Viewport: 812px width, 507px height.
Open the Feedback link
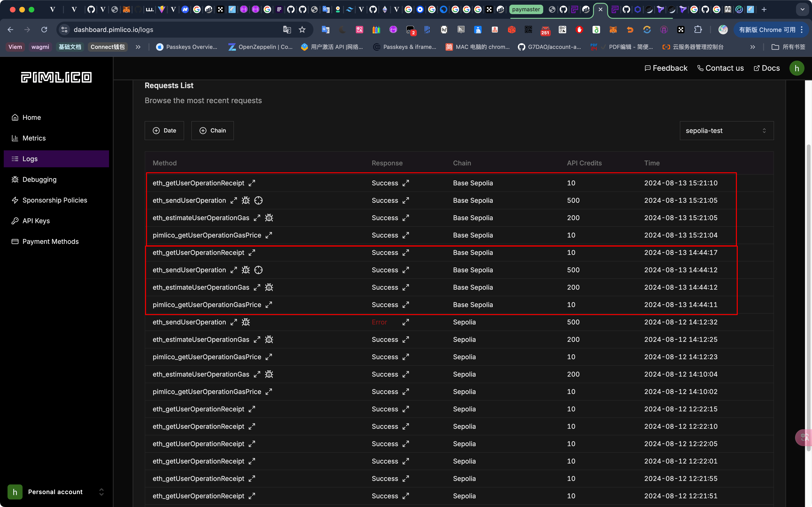(666, 68)
